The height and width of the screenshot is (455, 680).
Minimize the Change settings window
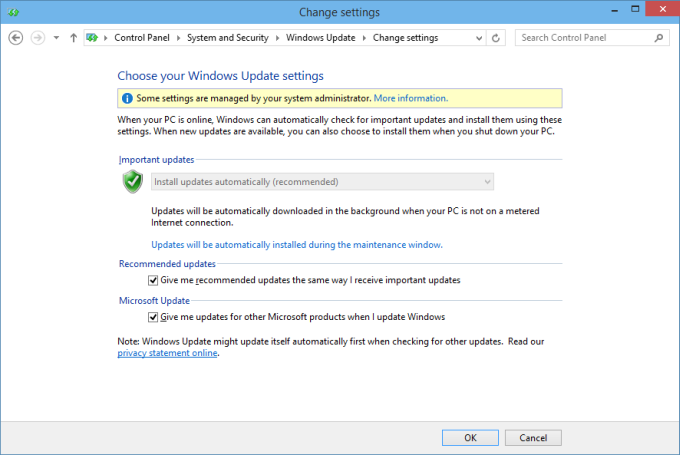point(615,10)
